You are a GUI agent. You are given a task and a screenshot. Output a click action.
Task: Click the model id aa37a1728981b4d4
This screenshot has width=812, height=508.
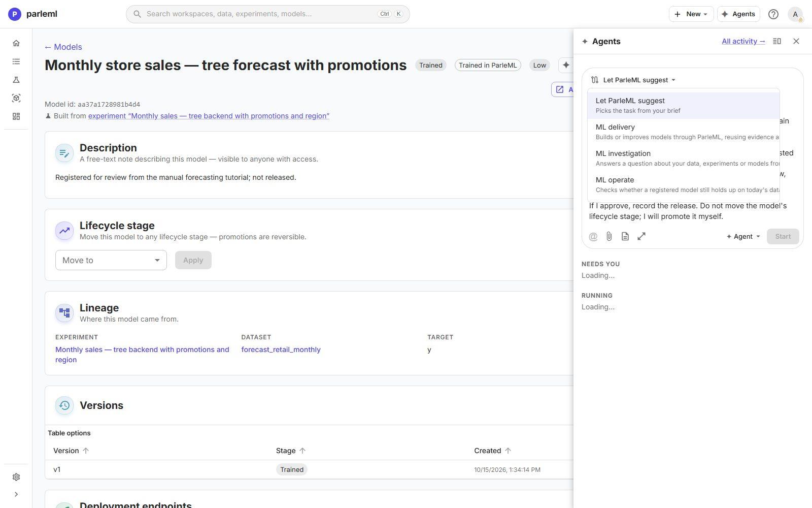(x=109, y=104)
